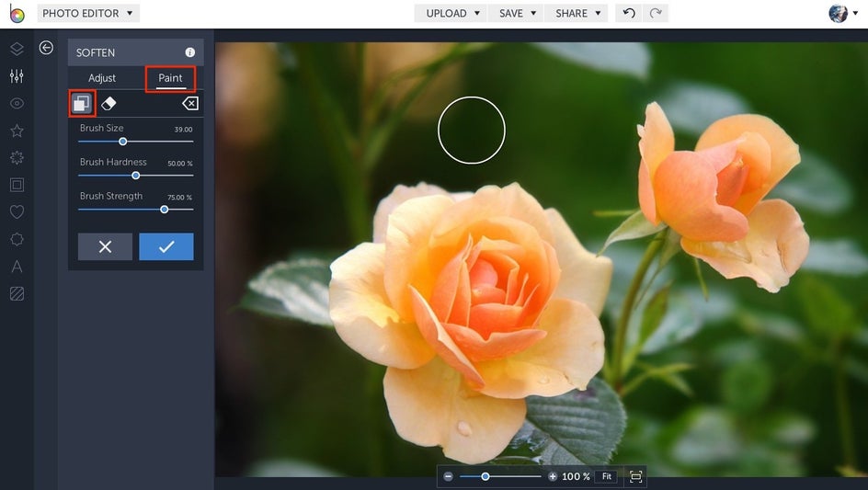Open the Effects star icon

(17, 131)
